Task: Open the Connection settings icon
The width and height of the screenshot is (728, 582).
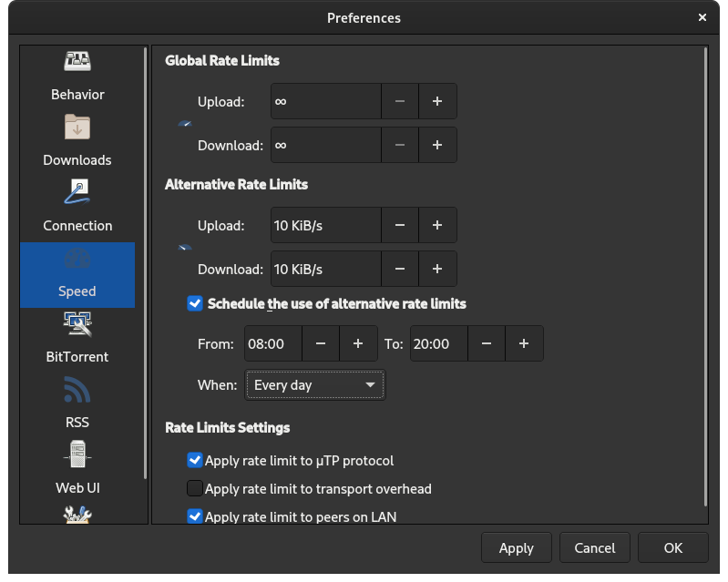Action: tap(77, 192)
